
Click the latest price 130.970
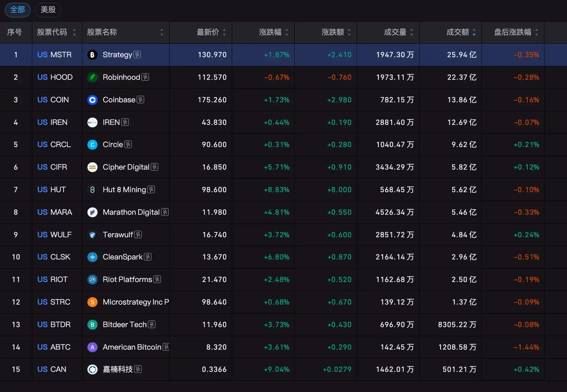coord(212,55)
